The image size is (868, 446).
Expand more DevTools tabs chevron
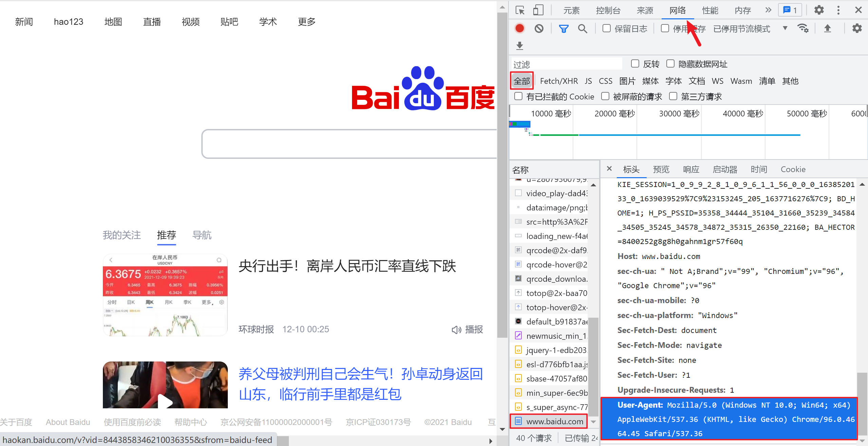coord(768,10)
